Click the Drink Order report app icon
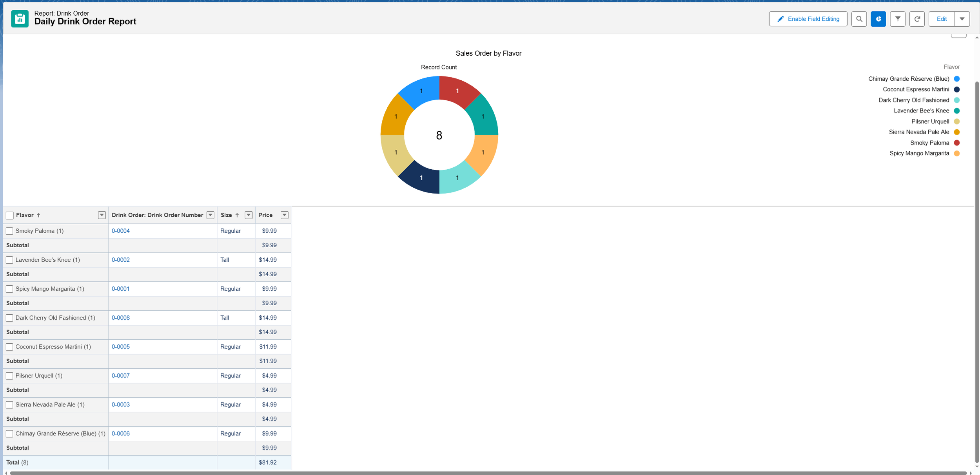Screen dimensions: 980x475 pos(20,19)
